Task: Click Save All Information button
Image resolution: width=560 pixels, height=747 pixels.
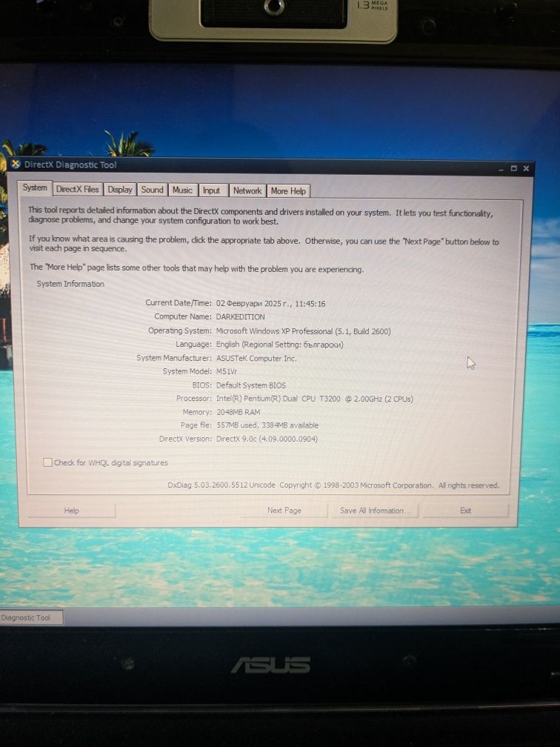Action: pos(374,510)
